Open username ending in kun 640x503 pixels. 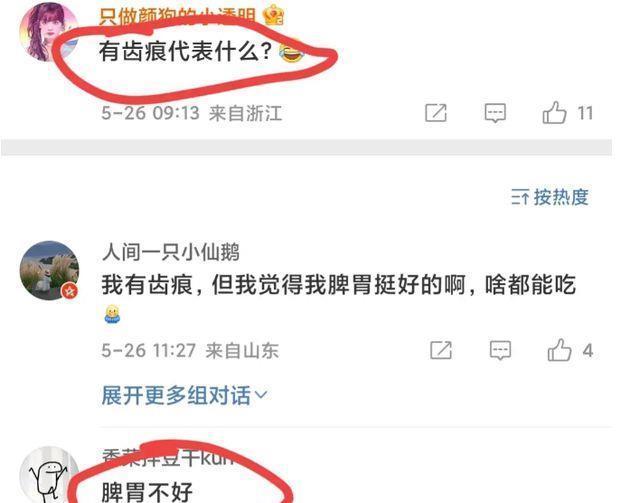pos(168,458)
